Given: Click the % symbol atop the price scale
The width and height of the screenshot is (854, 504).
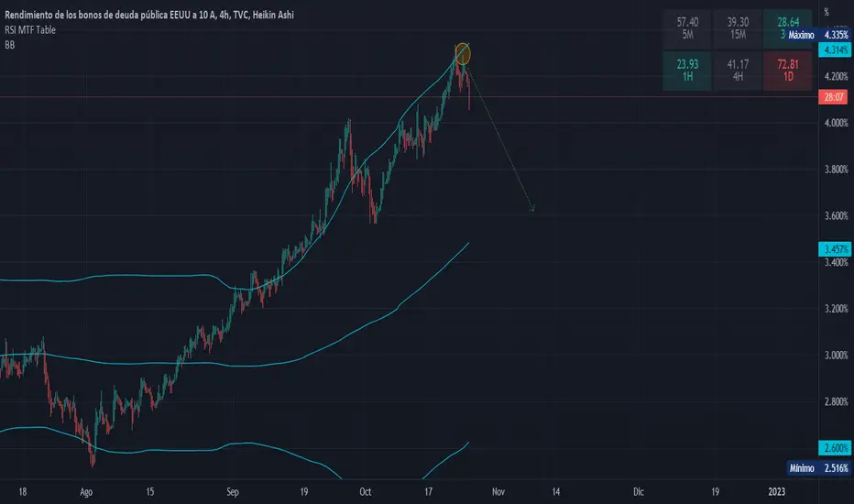Looking at the screenshot, I should click(827, 12).
